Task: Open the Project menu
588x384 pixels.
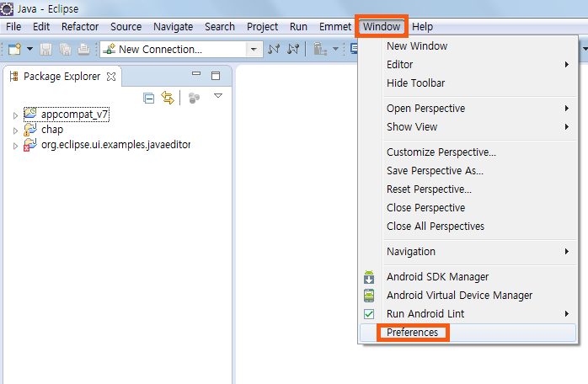Action: pyautogui.click(x=262, y=27)
